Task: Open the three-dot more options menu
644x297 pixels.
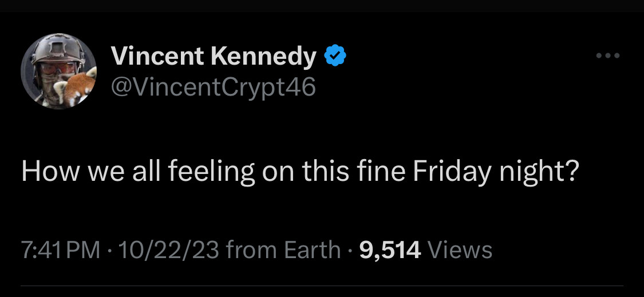Action: tap(607, 56)
